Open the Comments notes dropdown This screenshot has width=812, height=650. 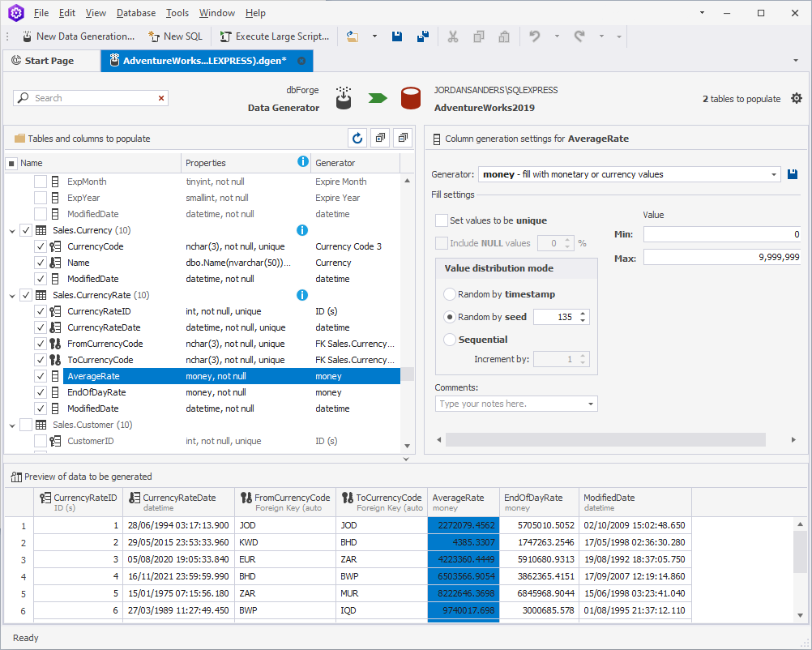pos(590,404)
